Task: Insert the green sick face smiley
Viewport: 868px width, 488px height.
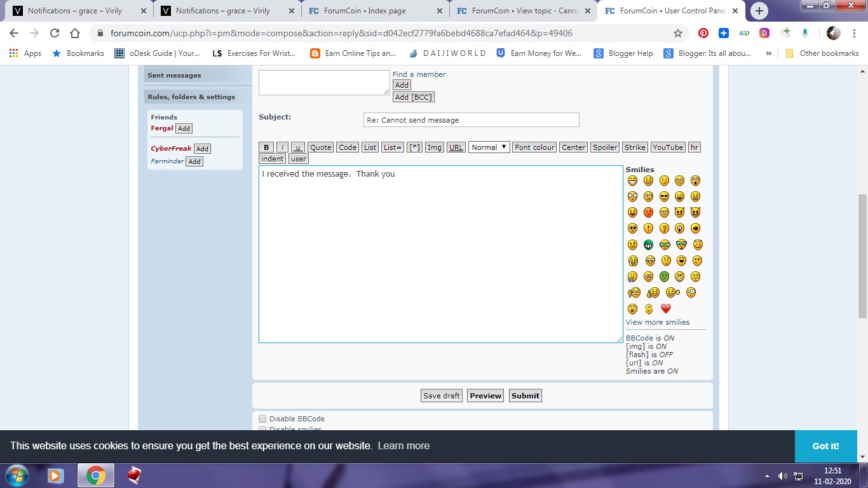Action: (664, 276)
